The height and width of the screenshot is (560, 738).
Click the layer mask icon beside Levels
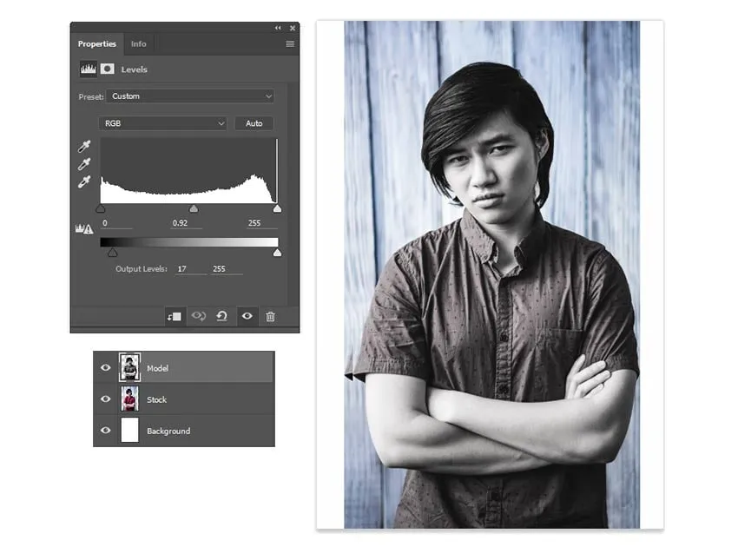coord(108,69)
